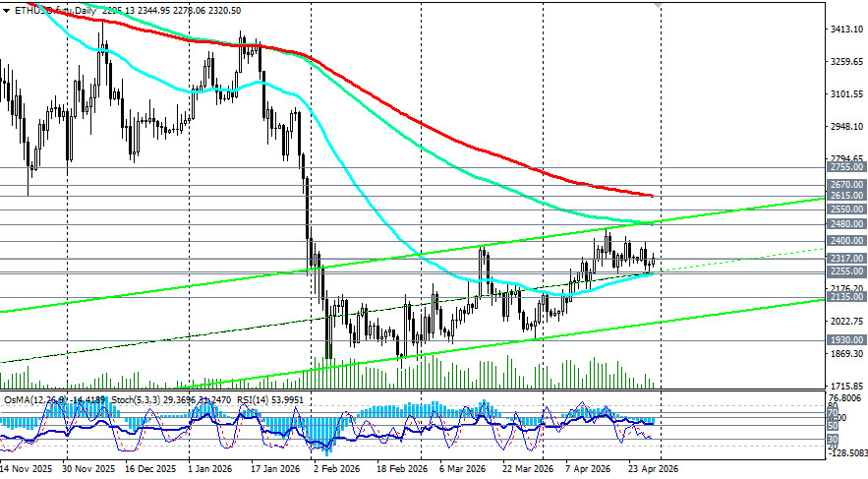Click the 18 Feb 2026 date on time axis
This screenshot has height=479, width=868.
pyautogui.click(x=402, y=469)
